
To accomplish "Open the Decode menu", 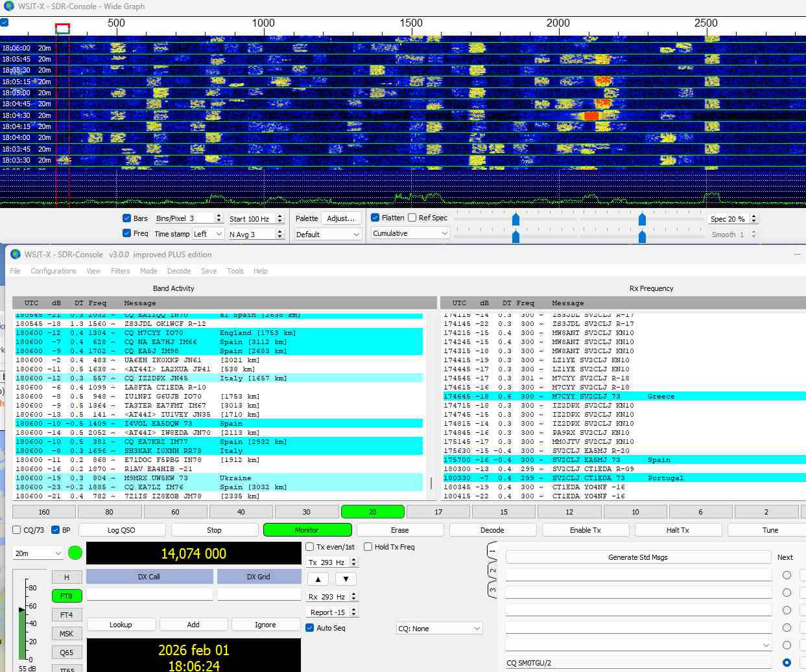I will point(179,271).
